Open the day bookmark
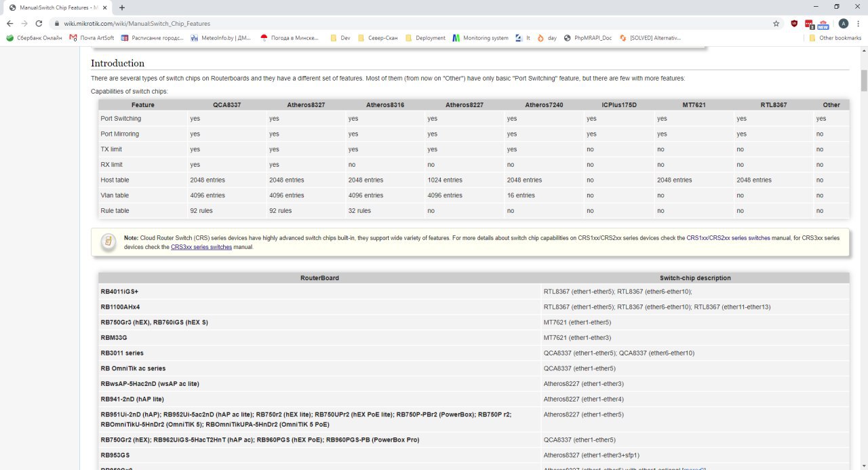868x470 pixels. pos(547,38)
